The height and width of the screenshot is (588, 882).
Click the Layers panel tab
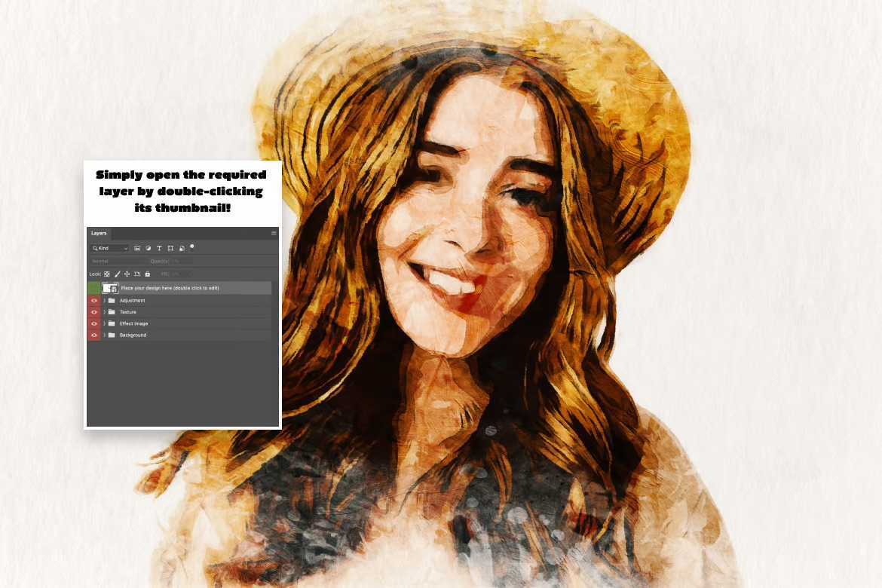pos(98,233)
